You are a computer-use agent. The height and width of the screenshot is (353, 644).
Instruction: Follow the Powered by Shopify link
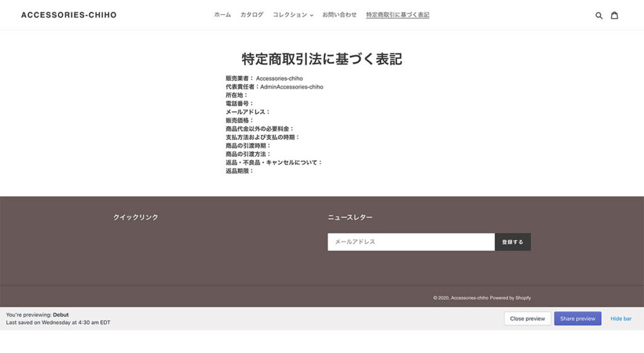[x=510, y=298]
